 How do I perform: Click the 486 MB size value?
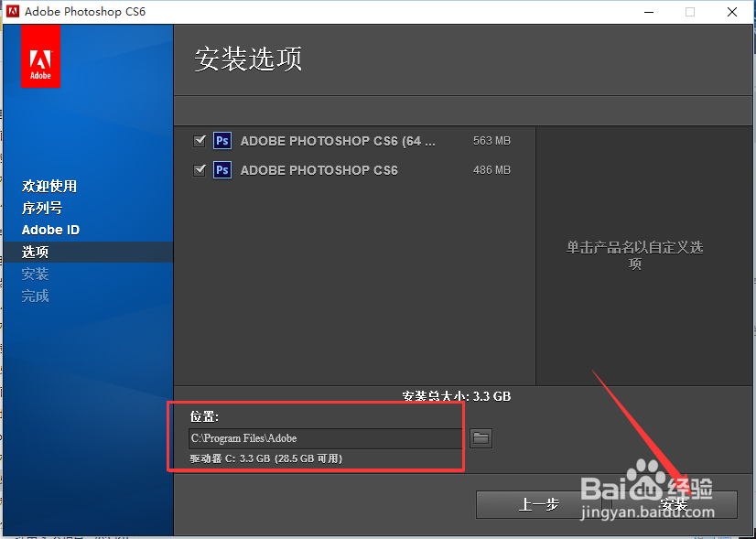point(491,170)
